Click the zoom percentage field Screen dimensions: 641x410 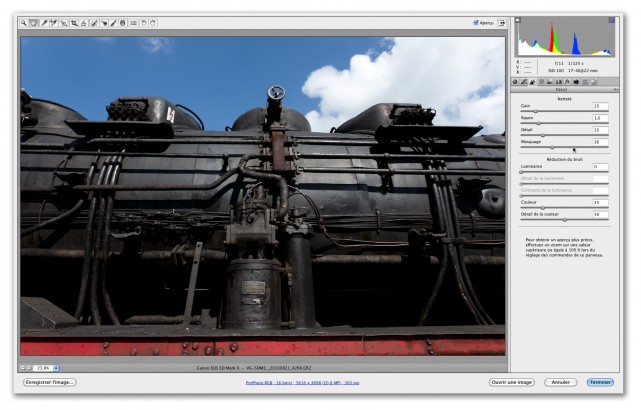[43, 368]
